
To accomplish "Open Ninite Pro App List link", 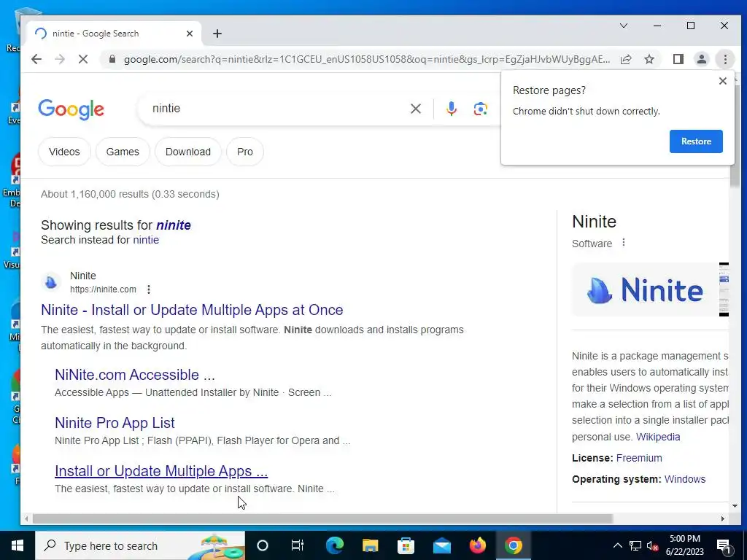I will (x=115, y=422).
